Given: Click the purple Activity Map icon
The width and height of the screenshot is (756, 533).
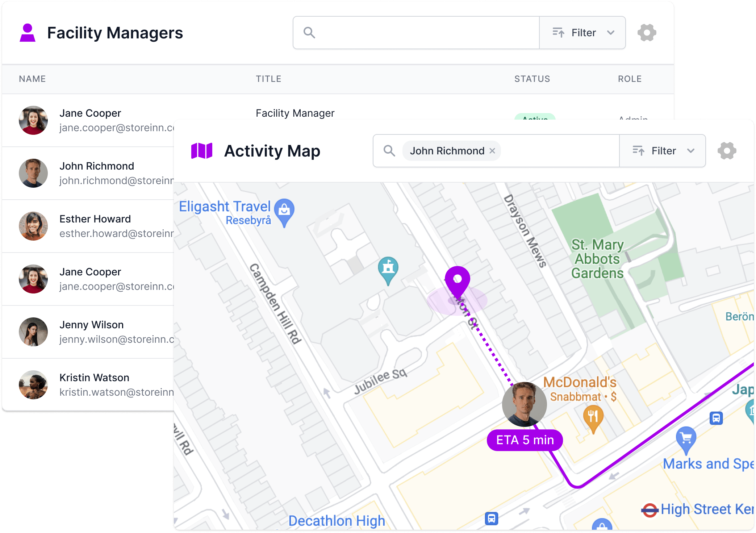Looking at the screenshot, I should pyautogui.click(x=202, y=151).
